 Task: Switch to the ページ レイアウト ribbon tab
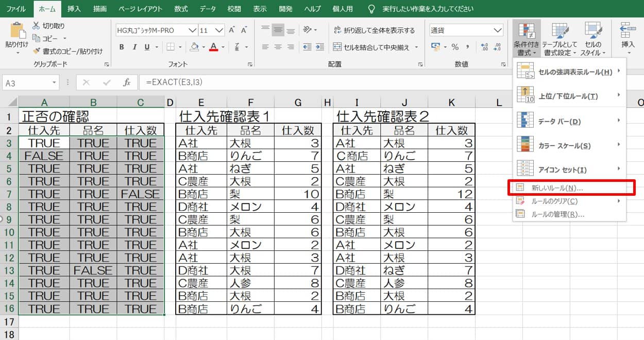tap(140, 9)
